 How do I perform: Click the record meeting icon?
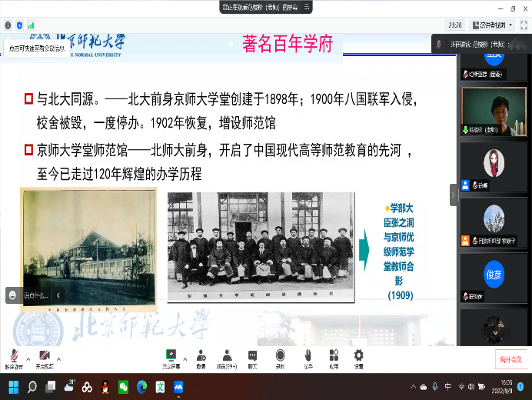coord(281,356)
